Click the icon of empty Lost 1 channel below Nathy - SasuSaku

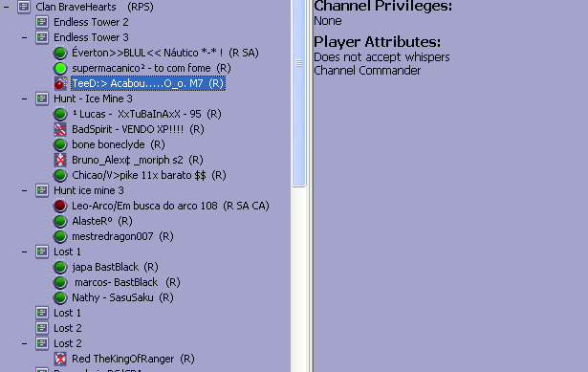(x=42, y=313)
